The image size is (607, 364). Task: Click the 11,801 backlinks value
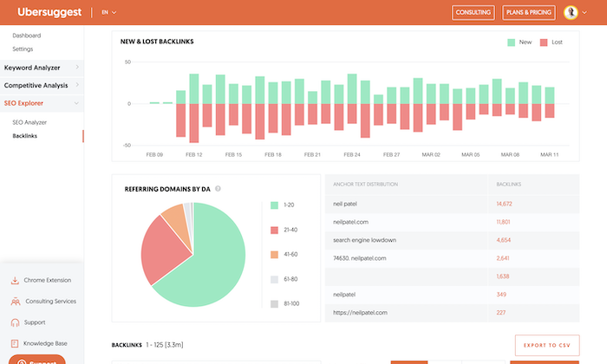[503, 222]
